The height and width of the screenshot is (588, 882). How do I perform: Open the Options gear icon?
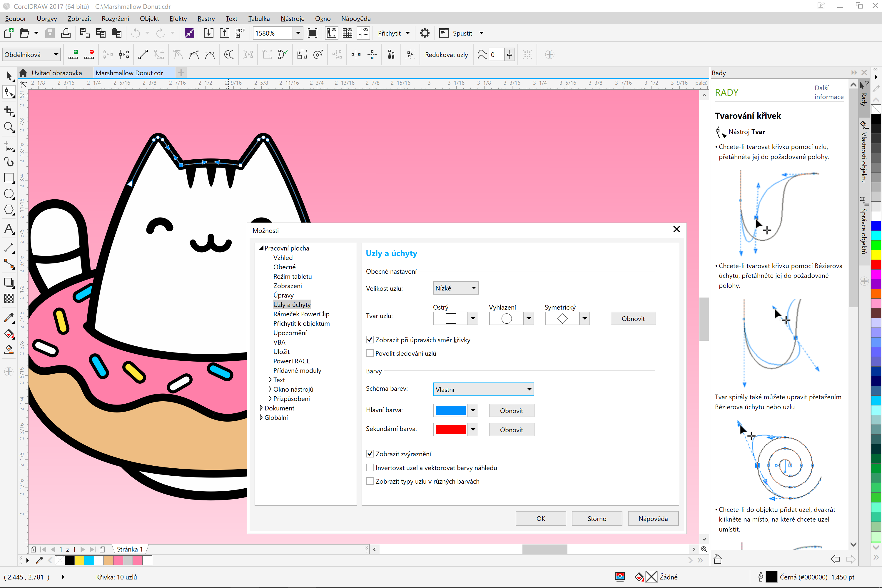point(425,33)
